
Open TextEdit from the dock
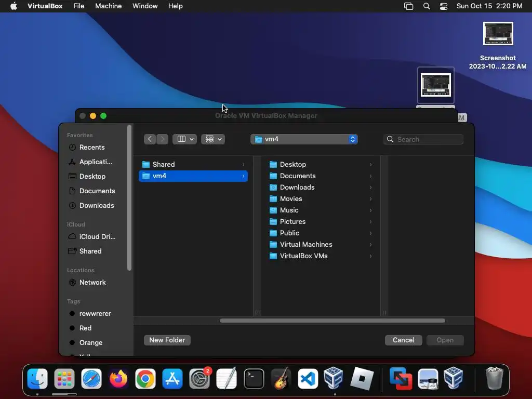click(x=227, y=379)
